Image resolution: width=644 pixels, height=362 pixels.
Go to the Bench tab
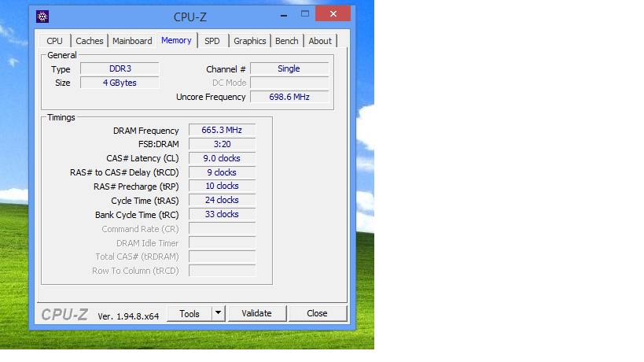287,41
